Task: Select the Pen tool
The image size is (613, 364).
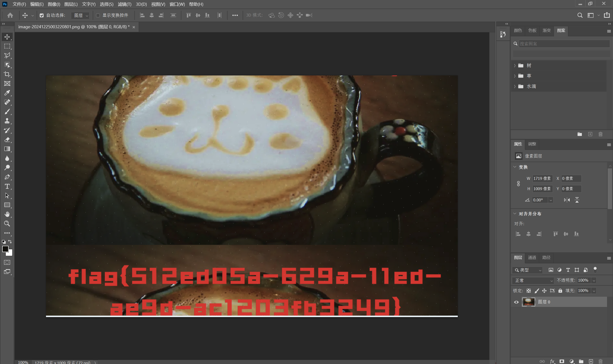Action: pos(7,177)
